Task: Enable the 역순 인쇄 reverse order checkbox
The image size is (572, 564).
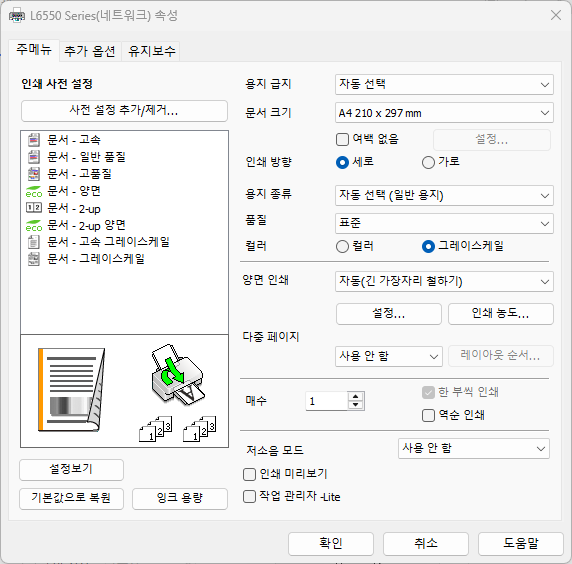Action: [428, 415]
